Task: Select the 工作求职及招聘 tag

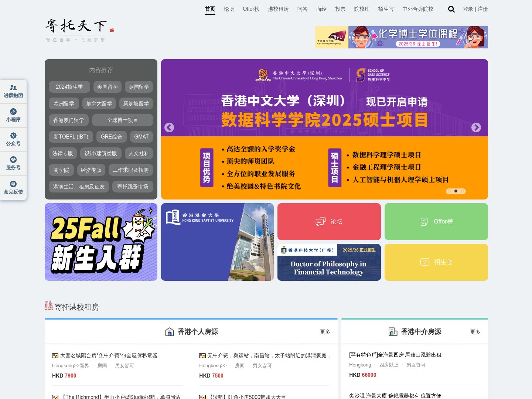Action: [x=131, y=170]
